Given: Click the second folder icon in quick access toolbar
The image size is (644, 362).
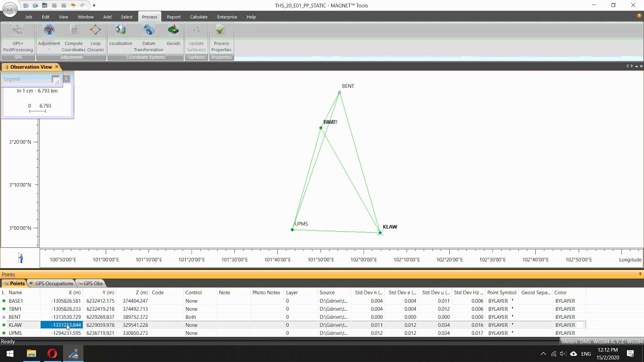Looking at the screenshot, I should 35,6.
